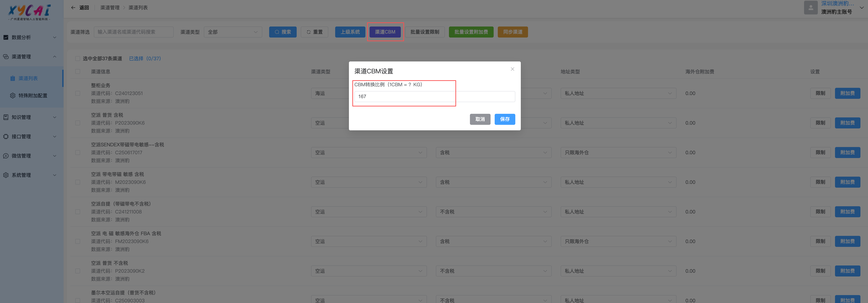This screenshot has width=868, height=303.
Task: Click the 知识管理 book icon
Action: [6, 117]
